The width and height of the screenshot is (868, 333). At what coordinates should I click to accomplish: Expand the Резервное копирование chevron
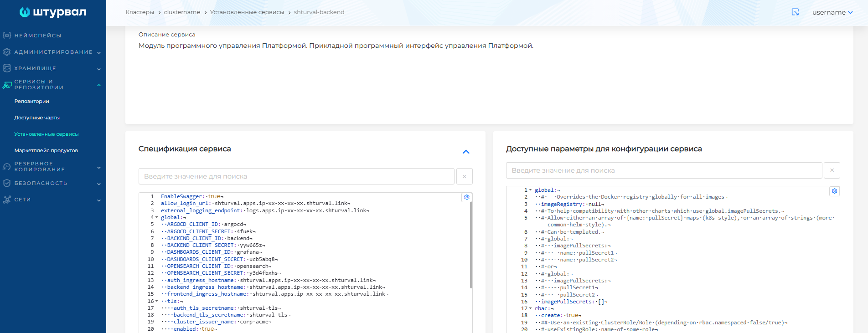99,168
